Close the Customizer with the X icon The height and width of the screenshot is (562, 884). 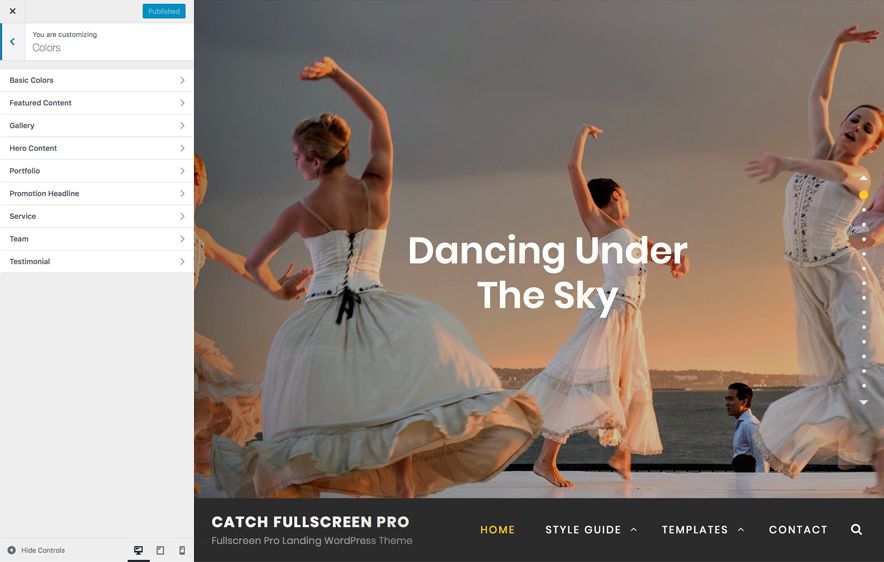[x=12, y=11]
